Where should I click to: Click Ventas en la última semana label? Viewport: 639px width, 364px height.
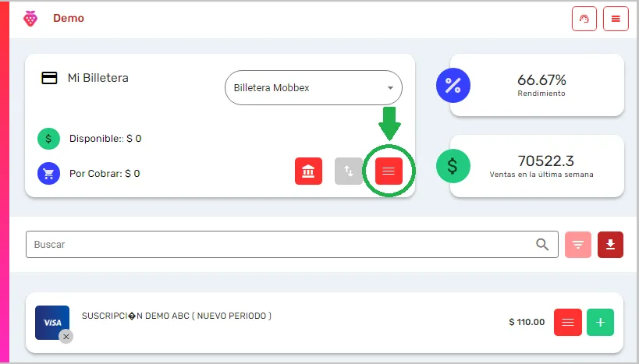click(541, 175)
